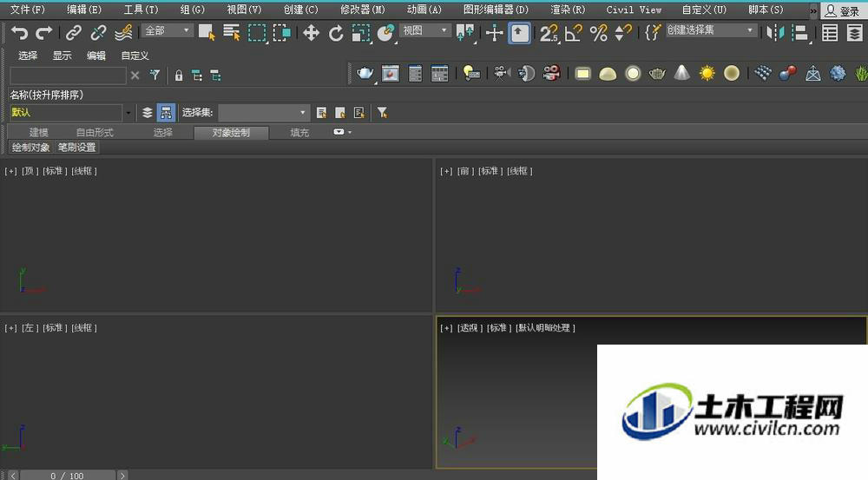The height and width of the screenshot is (480, 868).
Task: Switch to the 填充 ribbon tab
Action: (299, 132)
